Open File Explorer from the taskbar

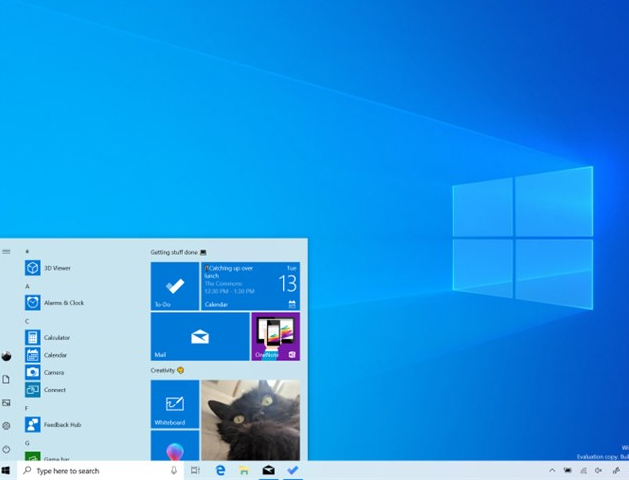point(243,470)
